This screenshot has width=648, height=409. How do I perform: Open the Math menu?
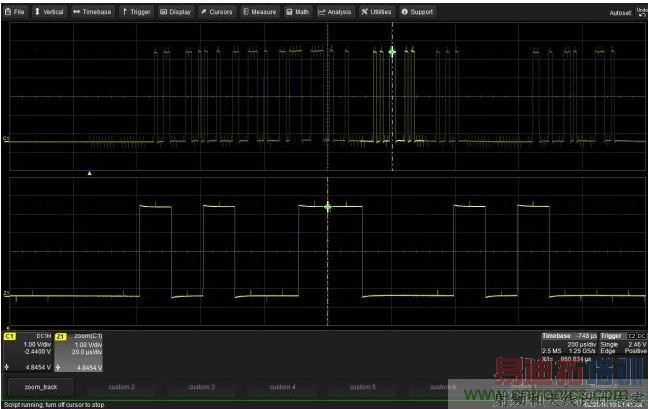click(x=298, y=12)
